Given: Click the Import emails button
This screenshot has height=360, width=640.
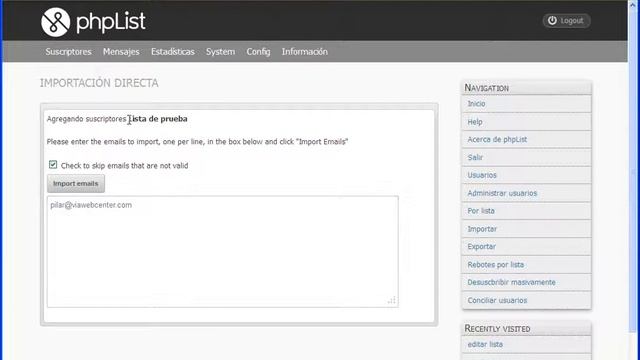Looking at the screenshot, I should click(76, 184).
